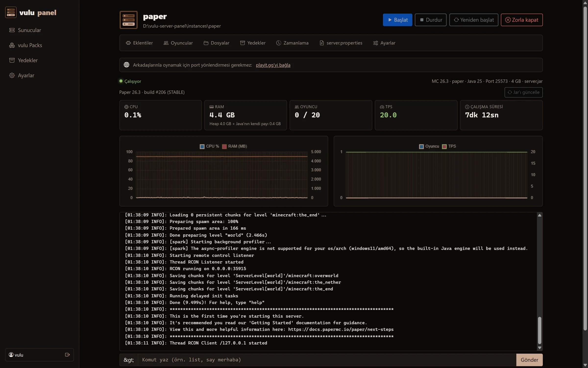Image resolution: width=588 pixels, height=368 pixels.
Task: Click the console scroll down arrow
Action: pyautogui.click(x=539, y=348)
